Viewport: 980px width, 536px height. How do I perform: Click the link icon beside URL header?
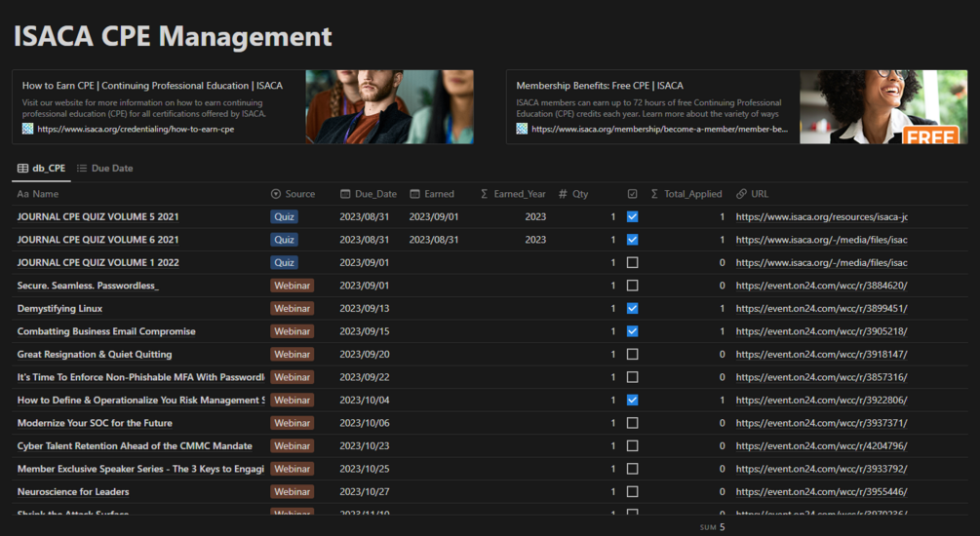tap(741, 194)
